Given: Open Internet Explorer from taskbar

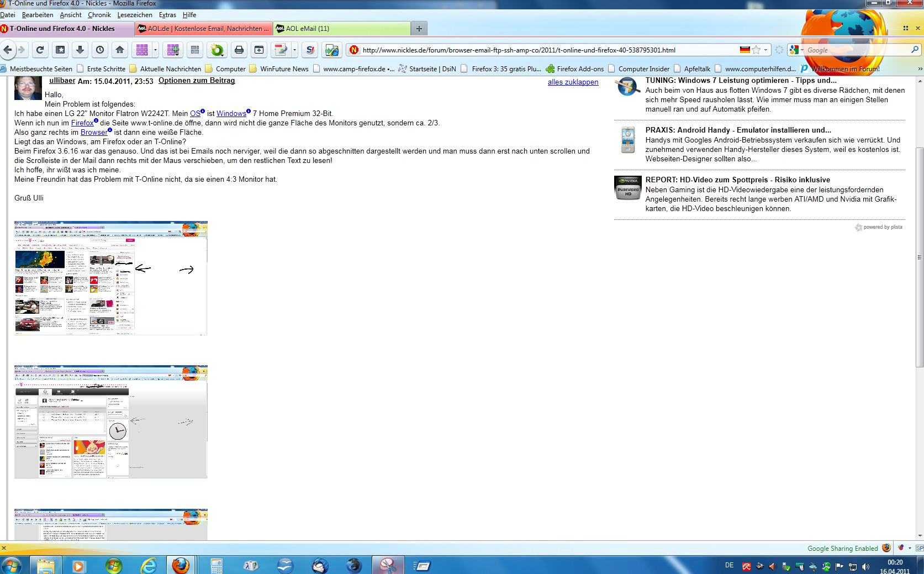Looking at the screenshot, I should tap(149, 565).
